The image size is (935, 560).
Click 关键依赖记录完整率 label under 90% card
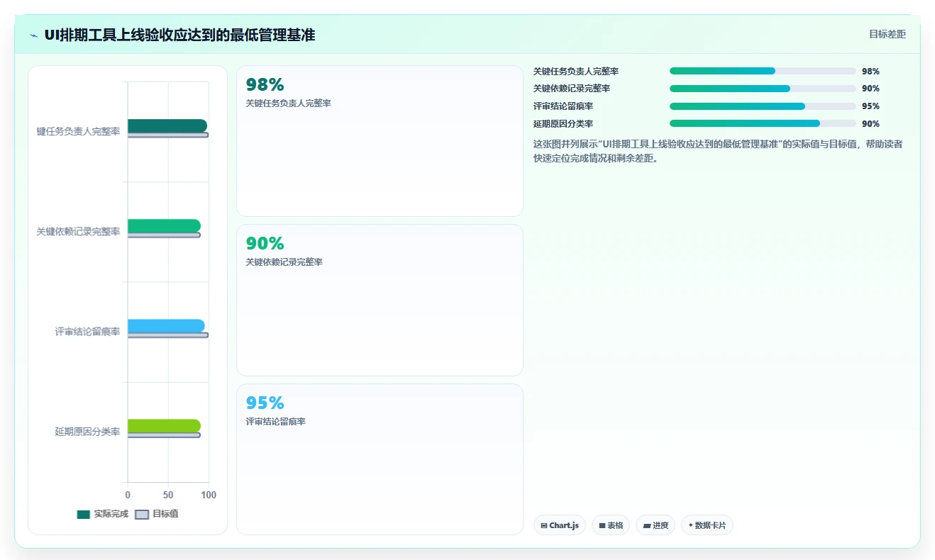284,262
